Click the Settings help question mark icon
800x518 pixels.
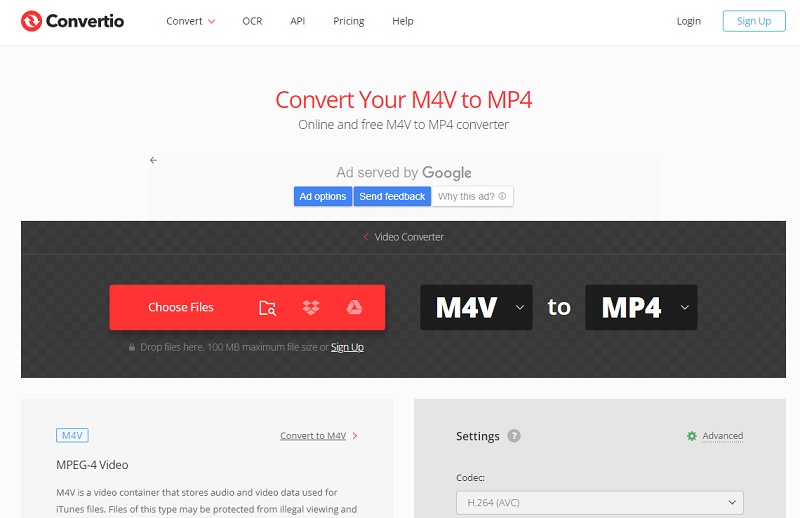(514, 436)
